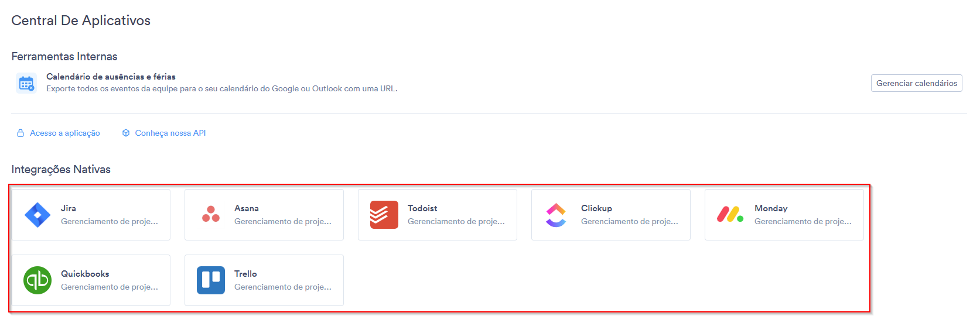Click the Monday logo icon
Screen dimensions: 980x323
730,215
